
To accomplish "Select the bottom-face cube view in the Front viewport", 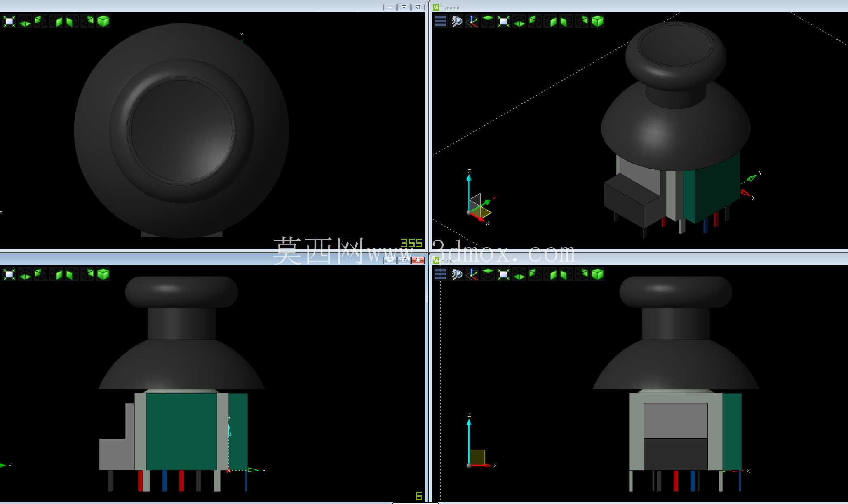I will [519, 274].
